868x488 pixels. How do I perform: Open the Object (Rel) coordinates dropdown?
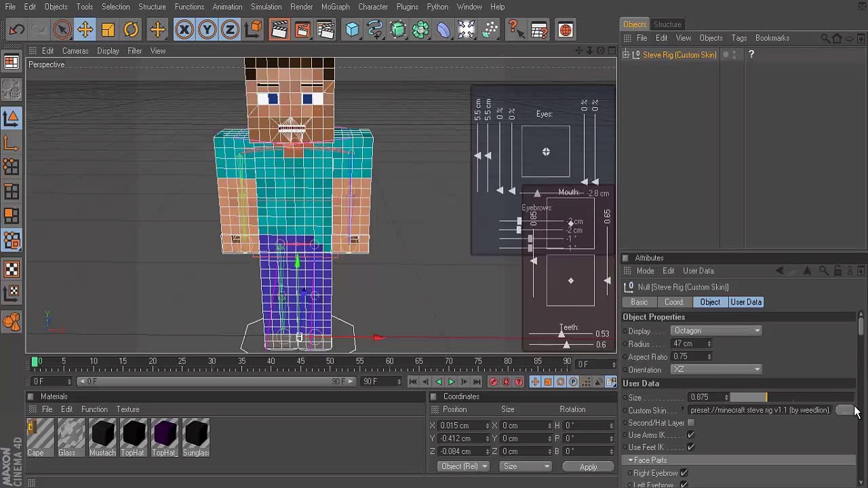click(x=464, y=466)
